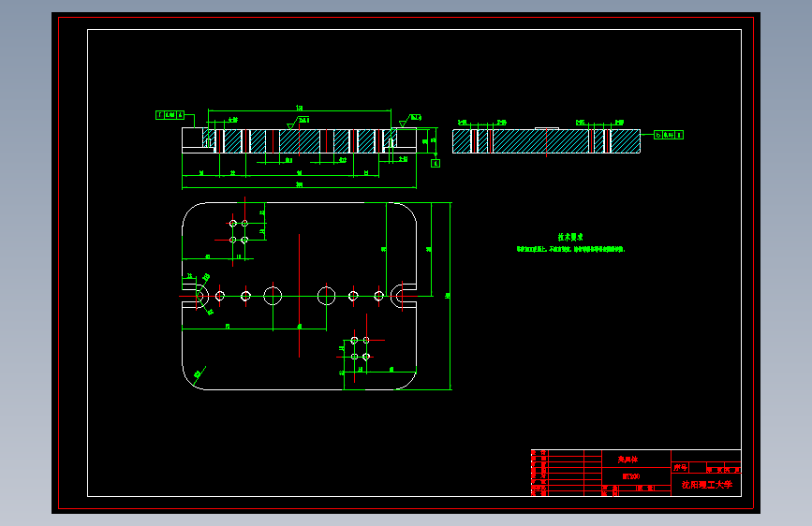812x526 pixels.
Task: Select the left U-shaped slot in plan view
Action: (x=195, y=296)
